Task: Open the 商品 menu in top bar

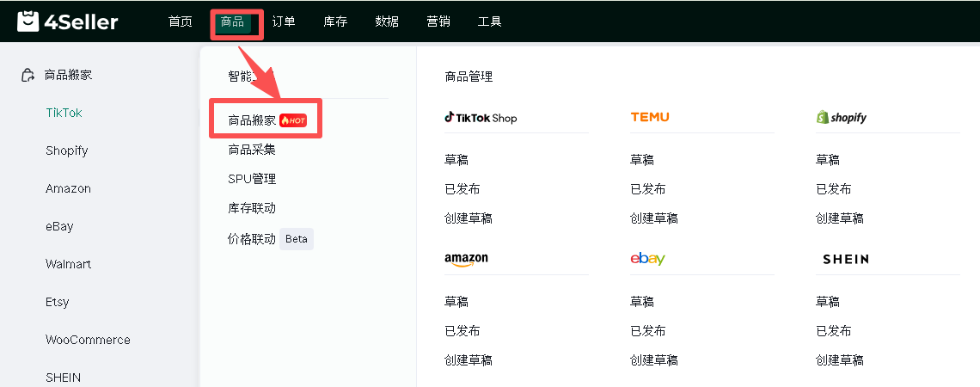Action: click(x=232, y=21)
